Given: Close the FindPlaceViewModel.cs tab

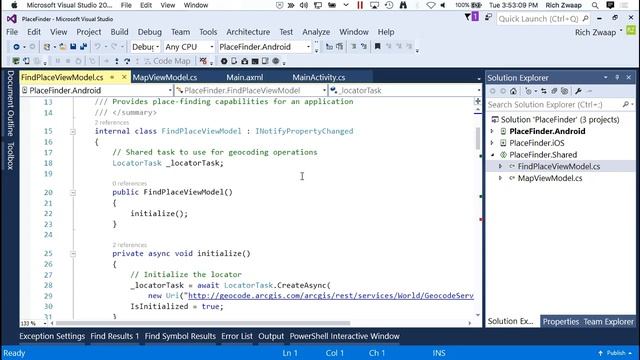Looking at the screenshot, I should pyautogui.click(x=124, y=77).
